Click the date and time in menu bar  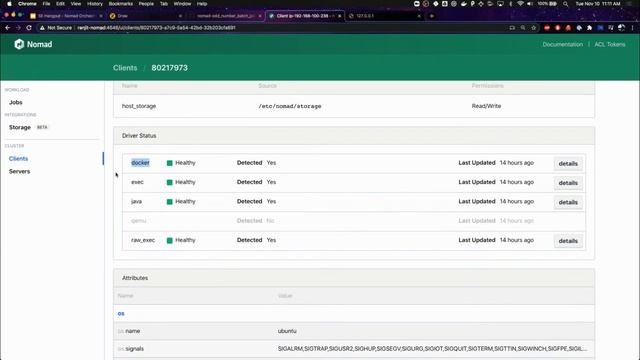pos(598,4)
